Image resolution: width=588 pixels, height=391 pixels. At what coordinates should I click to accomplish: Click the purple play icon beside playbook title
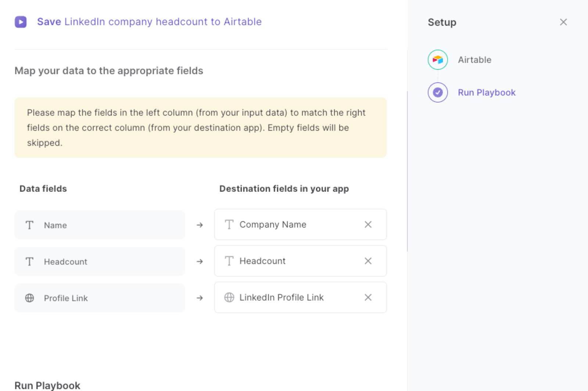tap(21, 22)
